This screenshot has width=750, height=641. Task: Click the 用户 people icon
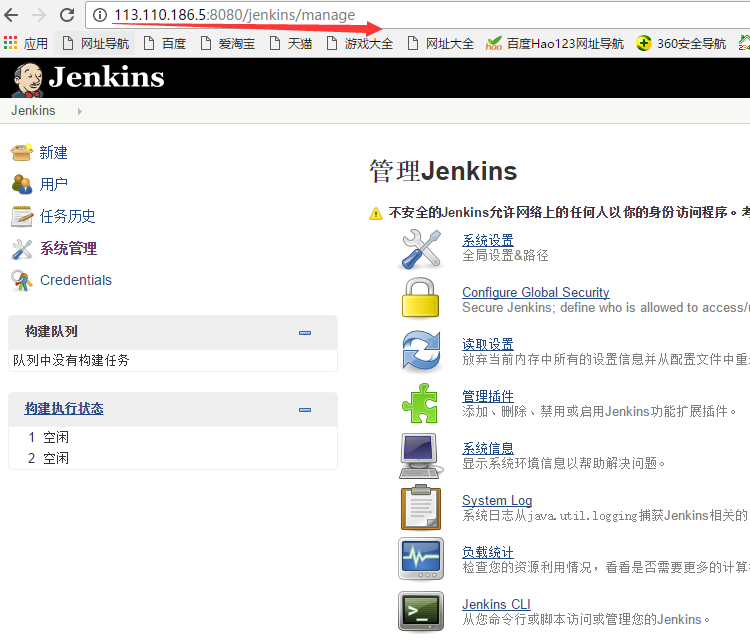tap(22, 184)
